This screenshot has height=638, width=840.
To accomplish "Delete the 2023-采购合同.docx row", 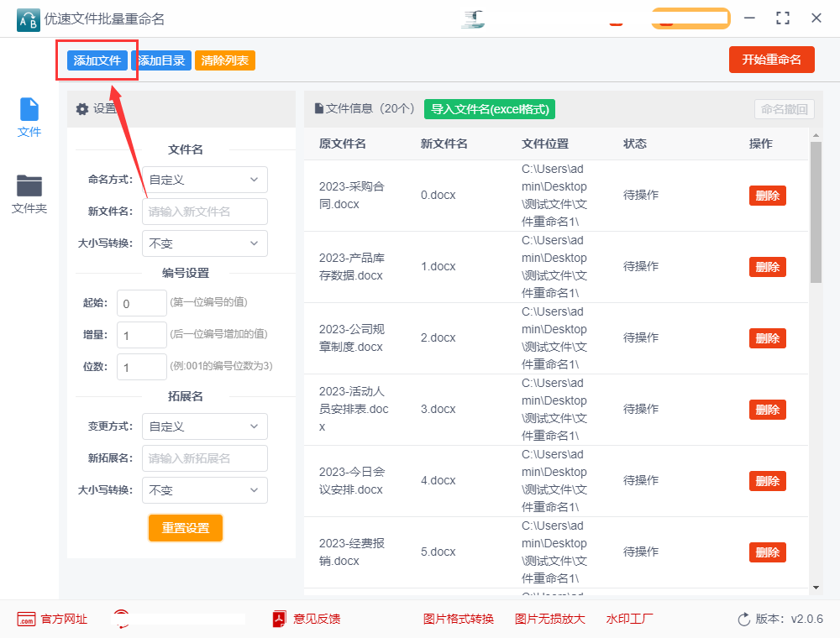I will tap(767, 196).
